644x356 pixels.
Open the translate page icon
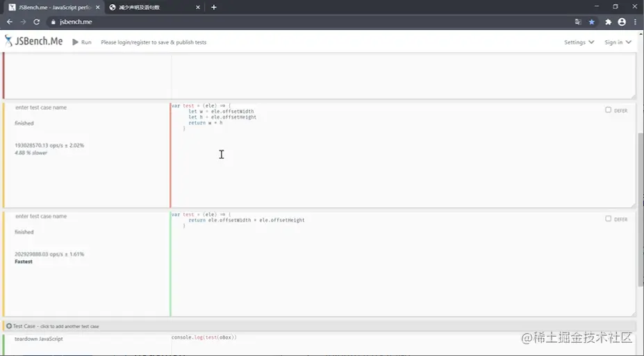(578, 22)
